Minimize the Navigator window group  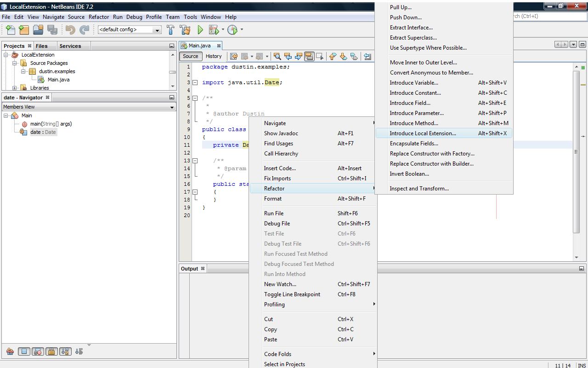pos(172,98)
